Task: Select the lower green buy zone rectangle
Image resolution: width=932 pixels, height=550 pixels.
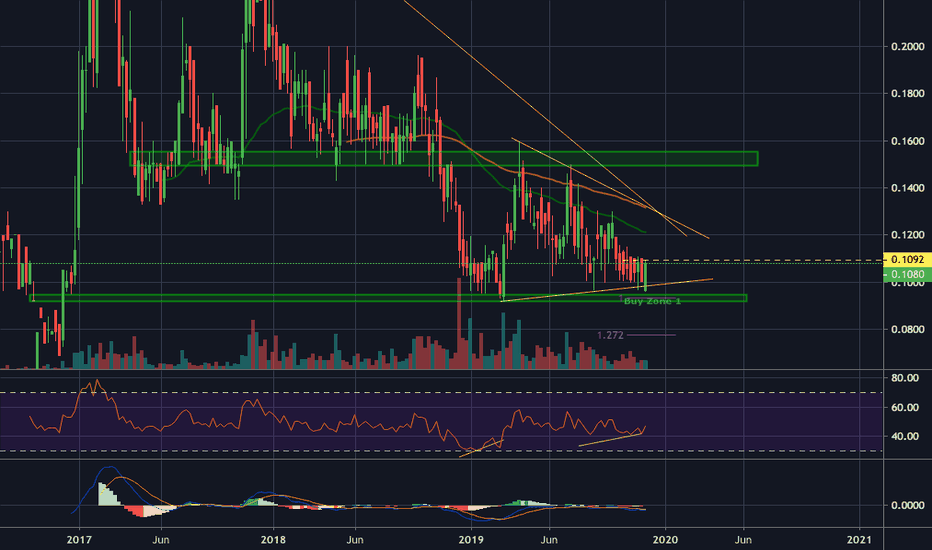Action: 388,298
